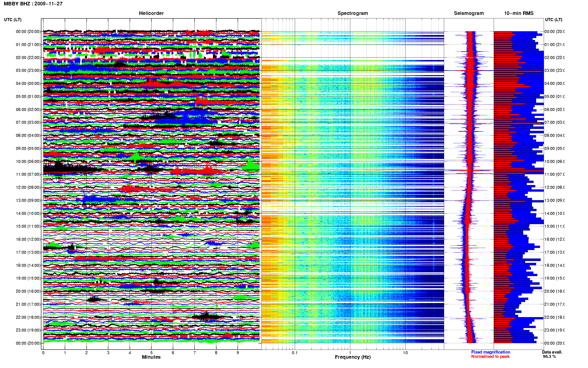Click the 08:00 (04:00) helicorder time label
The image size is (588, 368).
coord(28,135)
